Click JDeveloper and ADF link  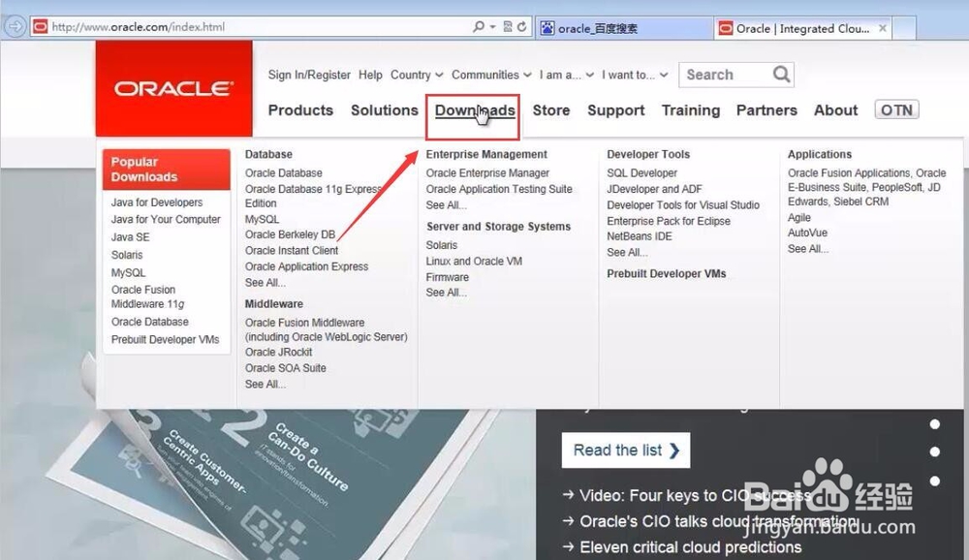(x=654, y=189)
